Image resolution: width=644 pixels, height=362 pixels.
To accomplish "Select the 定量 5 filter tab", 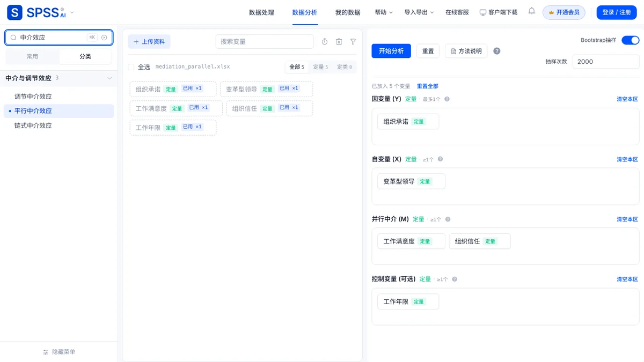I will pyautogui.click(x=320, y=67).
